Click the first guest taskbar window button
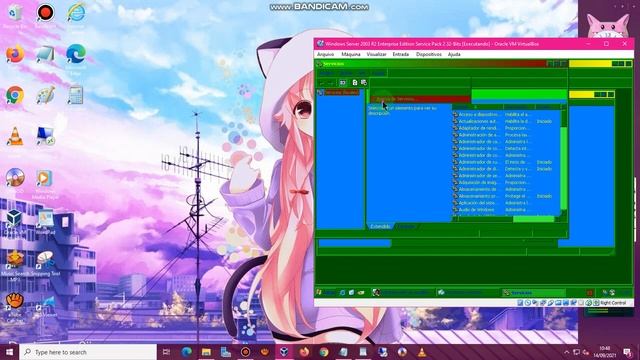The image size is (640, 360). point(402,293)
